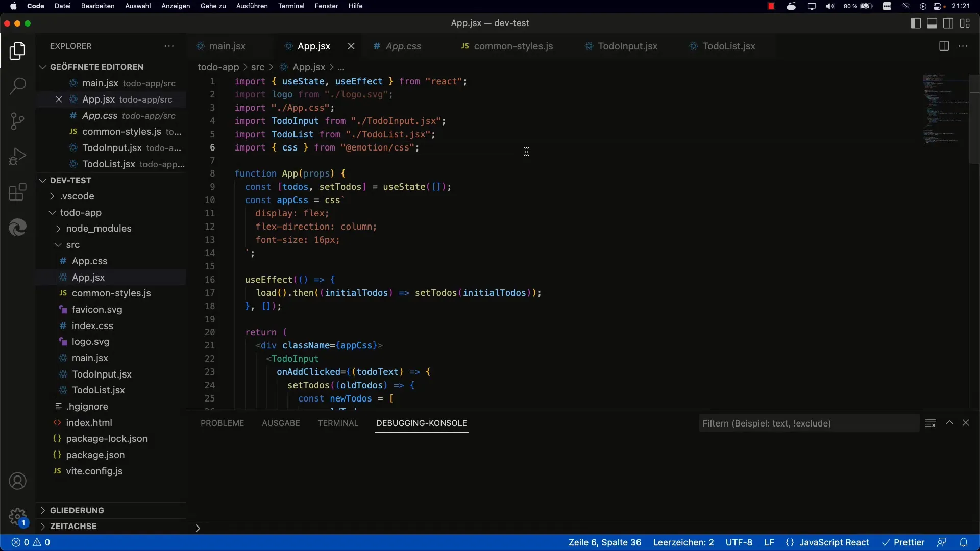Open the Edge browser tools icon
The height and width of the screenshot is (551, 980).
[17, 228]
